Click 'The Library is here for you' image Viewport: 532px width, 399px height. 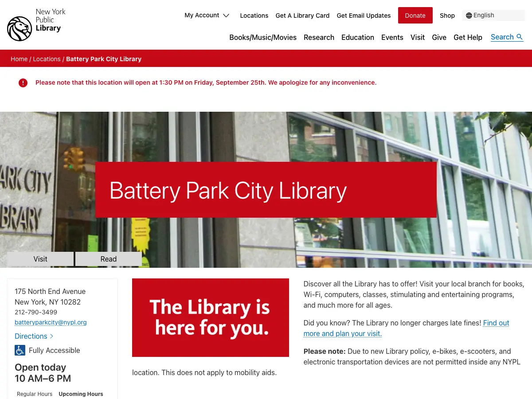click(x=211, y=317)
